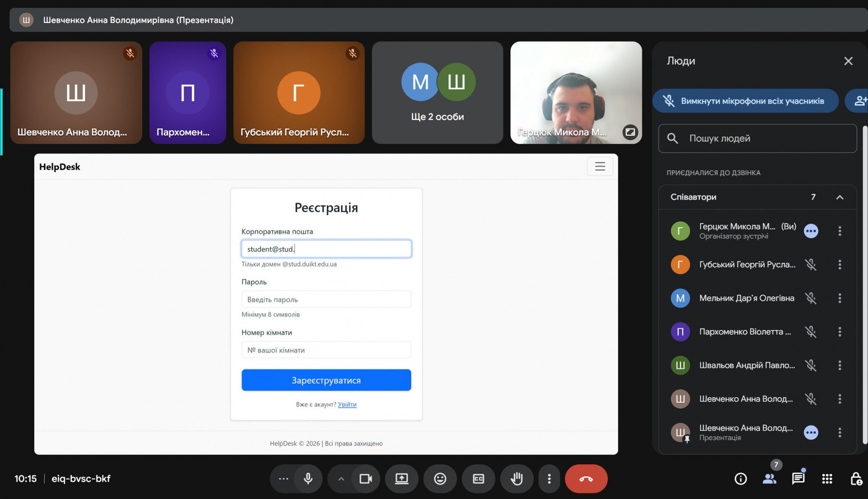Open host controls lock icon
The width and height of the screenshot is (868, 499).
[x=856, y=479]
